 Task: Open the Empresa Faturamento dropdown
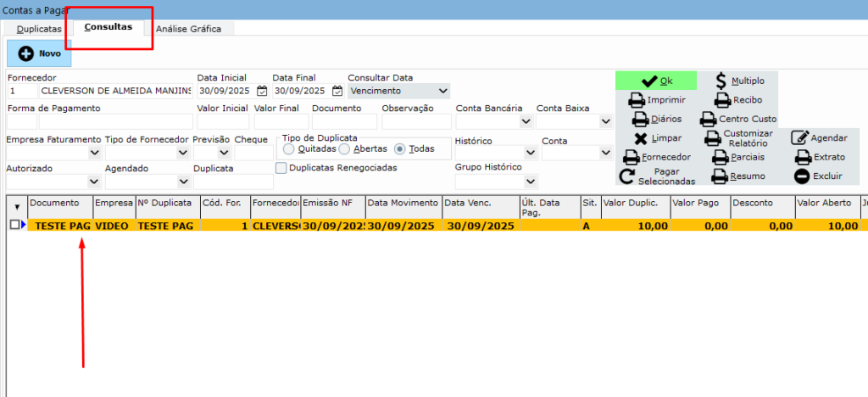pos(93,154)
